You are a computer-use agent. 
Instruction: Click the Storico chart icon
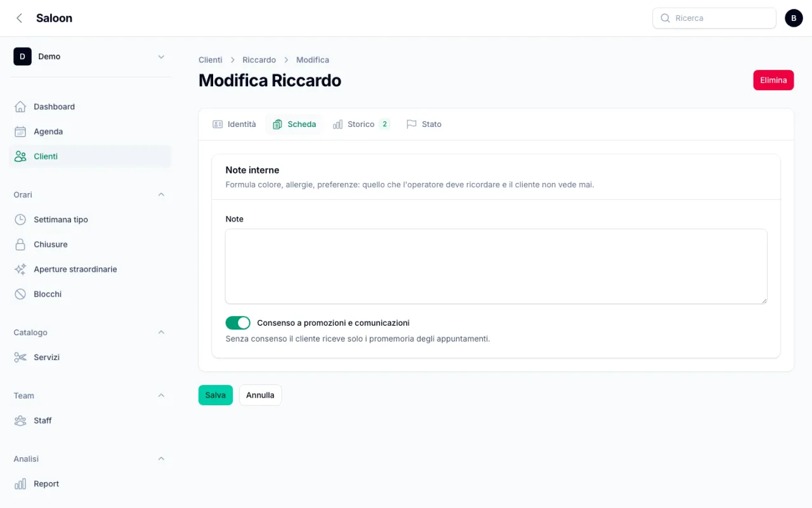pyautogui.click(x=337, y=124)
